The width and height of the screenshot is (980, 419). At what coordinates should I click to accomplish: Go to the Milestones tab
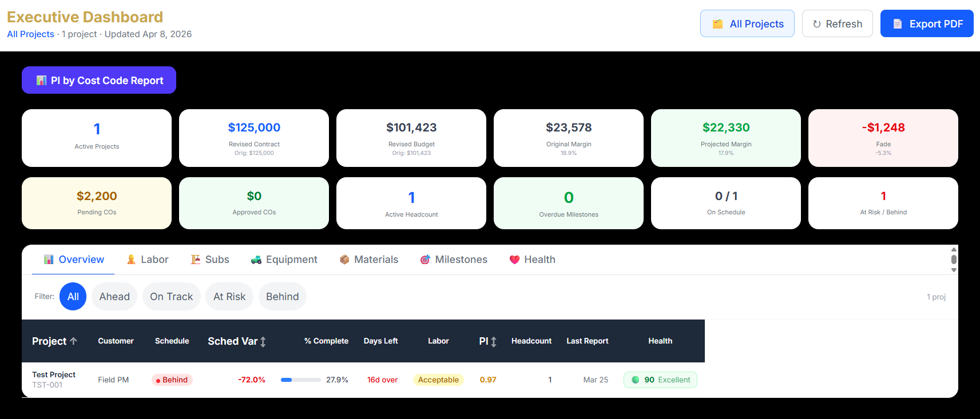[454, 260]
